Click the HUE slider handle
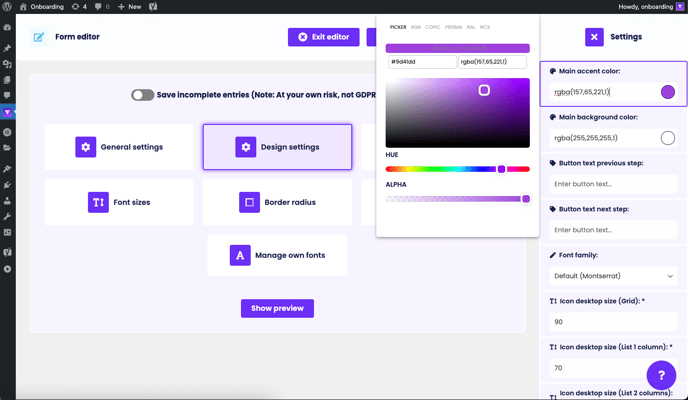Viewport: 688px width, 400px height. (x=502, y=169)
